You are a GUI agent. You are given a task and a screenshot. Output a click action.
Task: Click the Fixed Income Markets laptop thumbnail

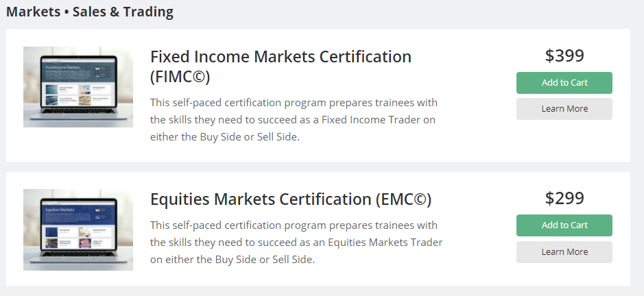77,87
